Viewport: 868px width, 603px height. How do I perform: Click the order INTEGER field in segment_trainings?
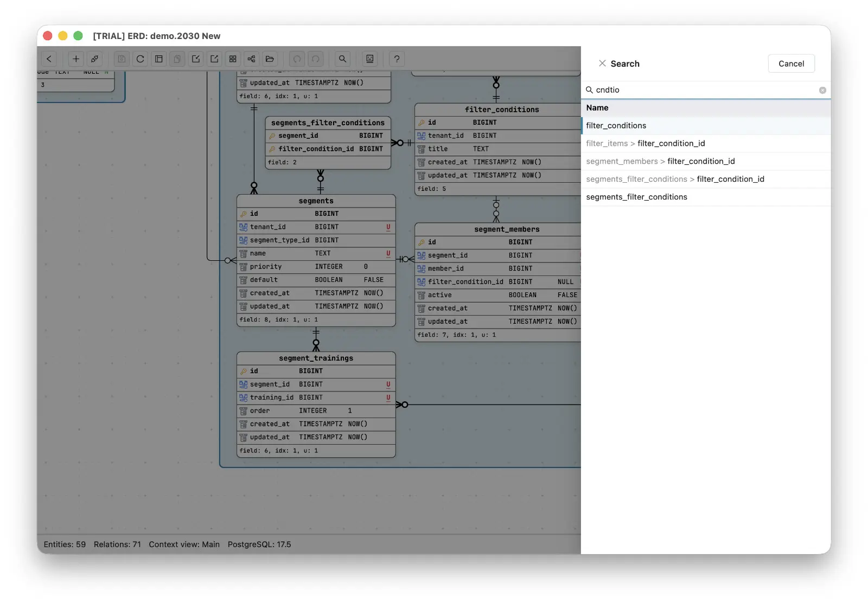tap(316, 411)
